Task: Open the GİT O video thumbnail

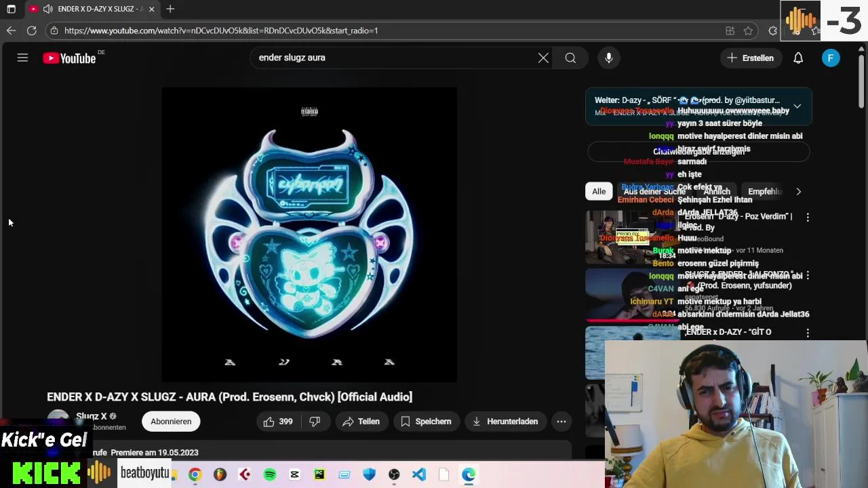Action: (x=632, y=353)
